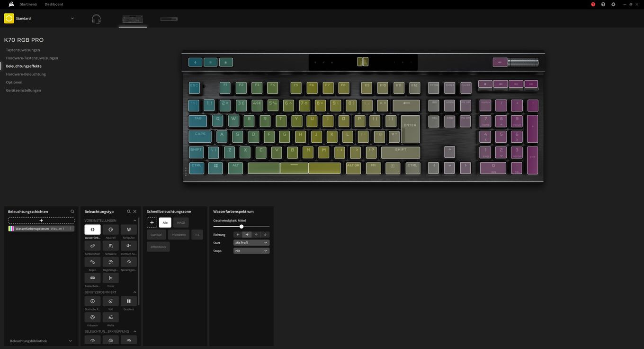Select the CORSAIR Audio lighting effect
Viewport: 644px width, 349px height.
click(129, 246)
